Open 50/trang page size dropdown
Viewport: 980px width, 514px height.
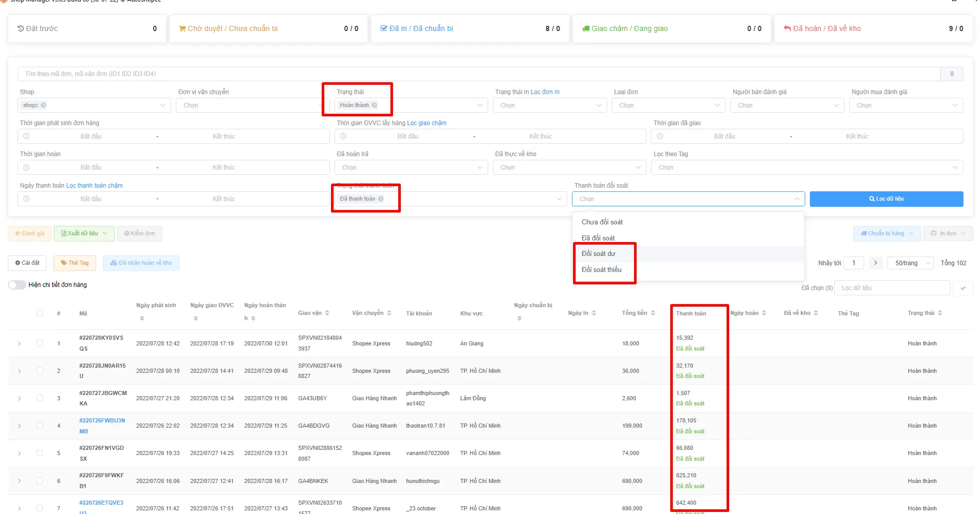[x=910, y=263]
